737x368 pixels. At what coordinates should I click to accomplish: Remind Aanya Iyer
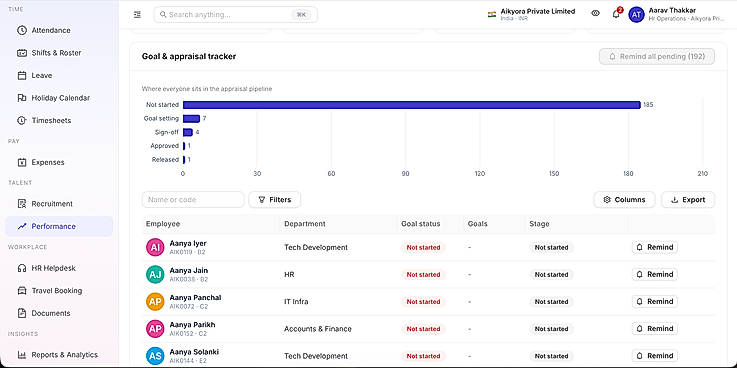click(654, 247)
